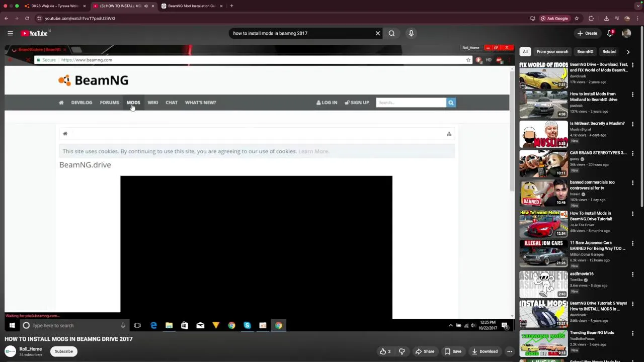Switch to BeamNG Mod Installation Guide tab

[191, 6]
